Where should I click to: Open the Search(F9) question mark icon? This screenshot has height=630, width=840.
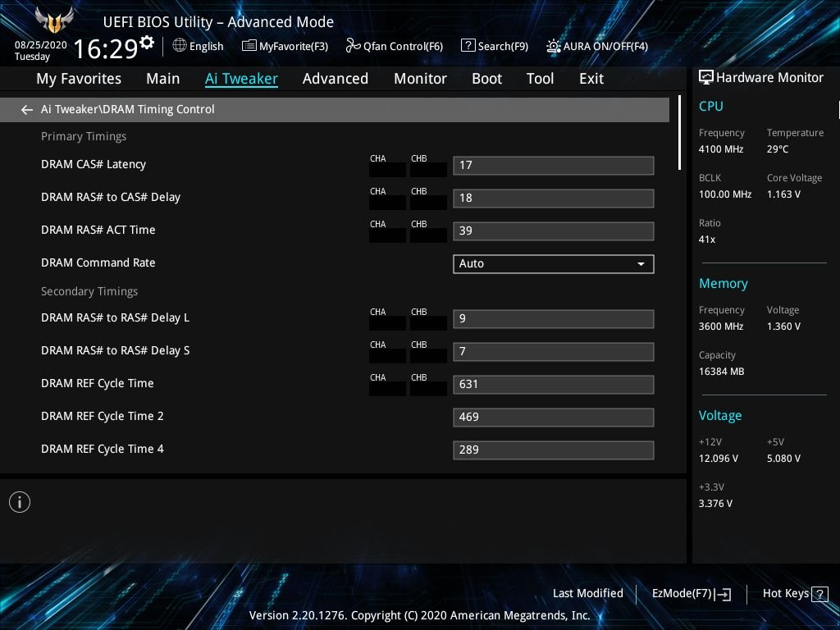[x=468, y=46]
